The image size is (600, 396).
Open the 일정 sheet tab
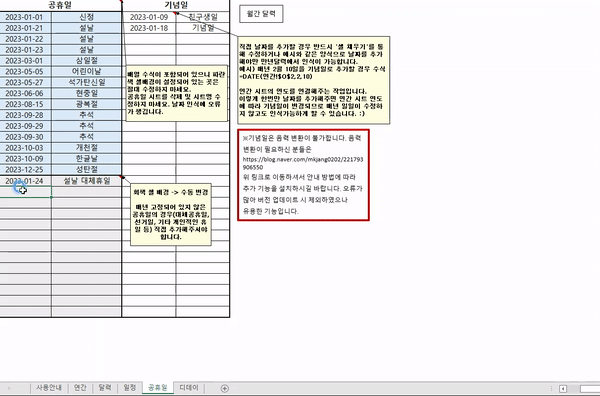click(130, 388)
